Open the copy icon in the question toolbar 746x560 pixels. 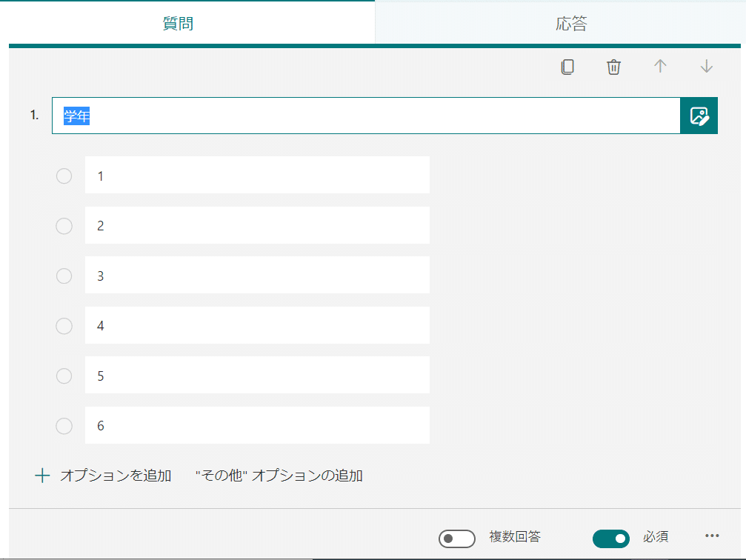[567, 67]
